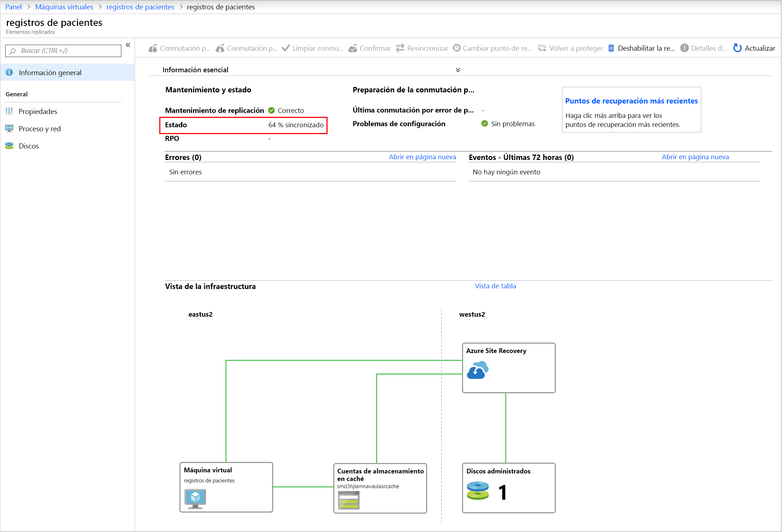
Task: Click the 'Eventos - Últimas 72 horas (0)' heading
Action: (521, 157)
